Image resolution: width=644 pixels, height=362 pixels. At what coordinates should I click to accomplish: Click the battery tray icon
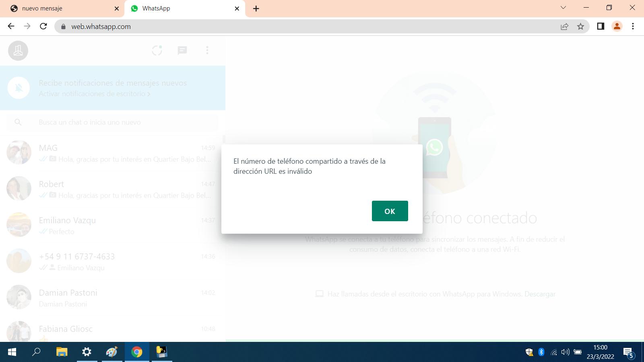578,352
